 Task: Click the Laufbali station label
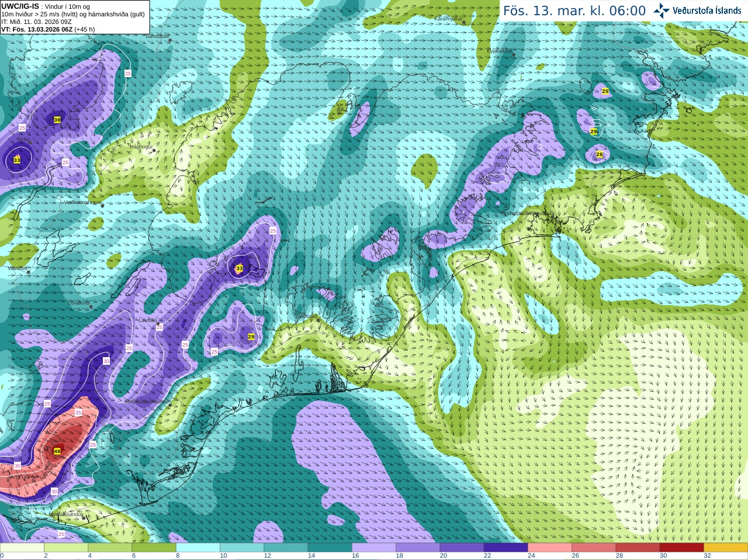147,320
